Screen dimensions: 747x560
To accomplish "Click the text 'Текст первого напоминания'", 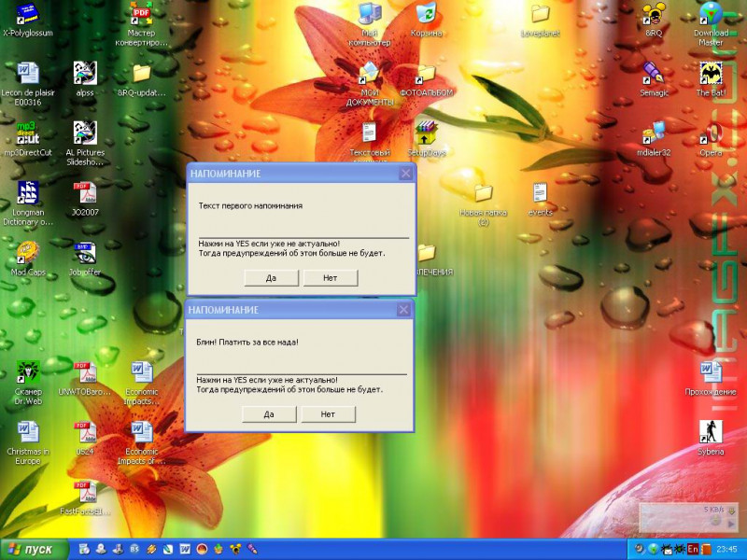I will 250,205.
